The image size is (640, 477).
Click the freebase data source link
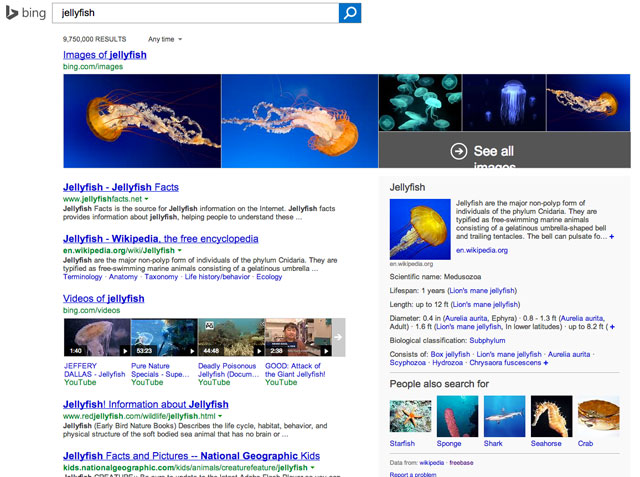click(461, 463)
